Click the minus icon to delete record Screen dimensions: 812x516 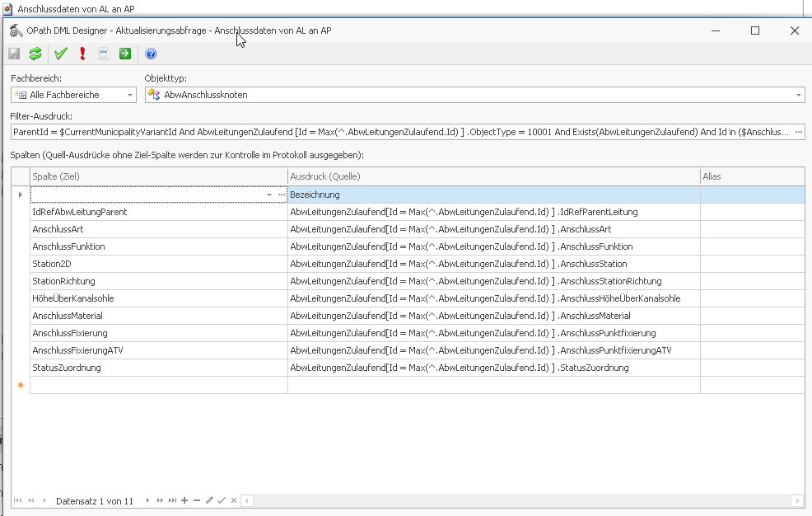pyautogui.click(x=197, y=500)
